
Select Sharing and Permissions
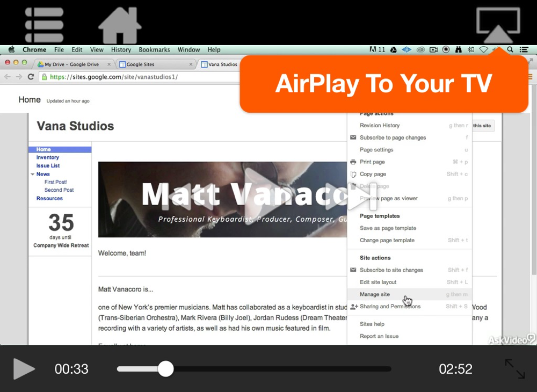click(410, 307)
